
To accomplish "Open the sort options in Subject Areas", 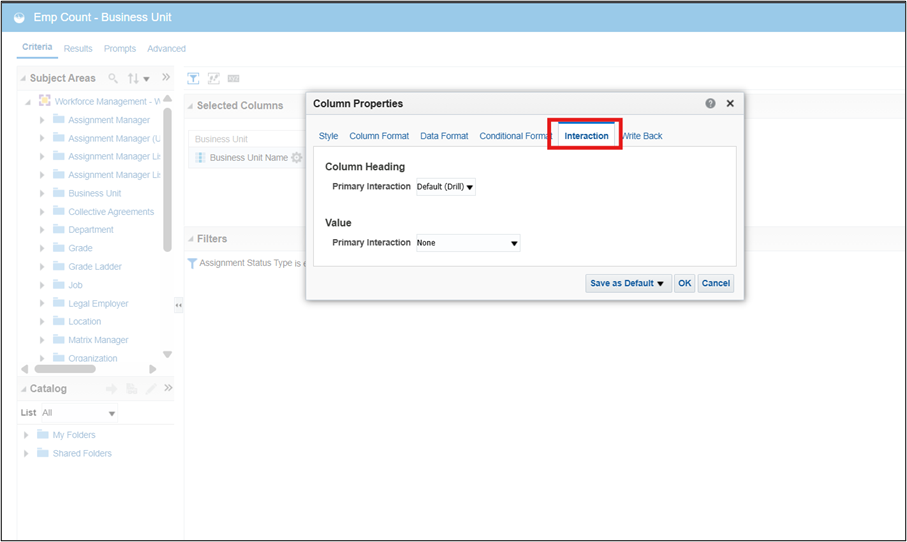I will click(138, 78).
